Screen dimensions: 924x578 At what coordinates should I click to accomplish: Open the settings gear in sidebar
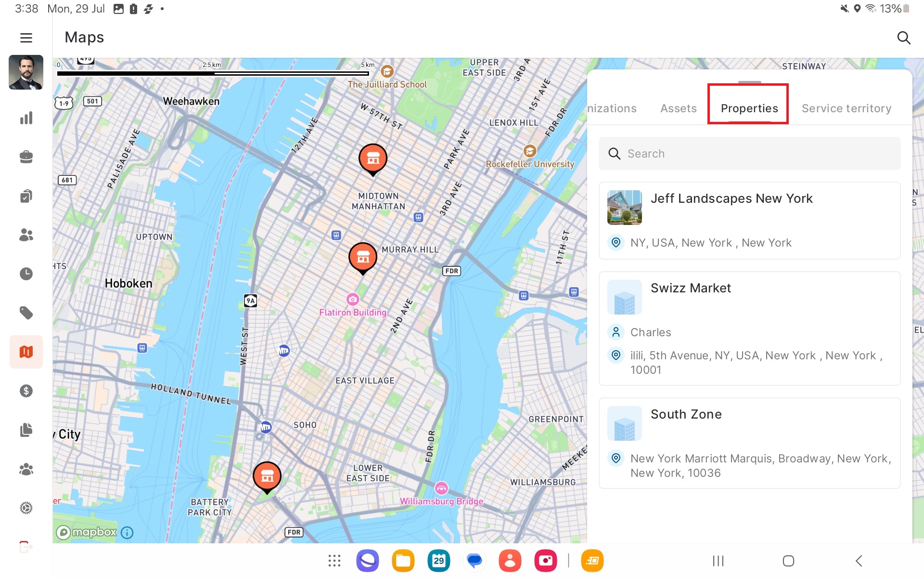[x=26, y=508]
